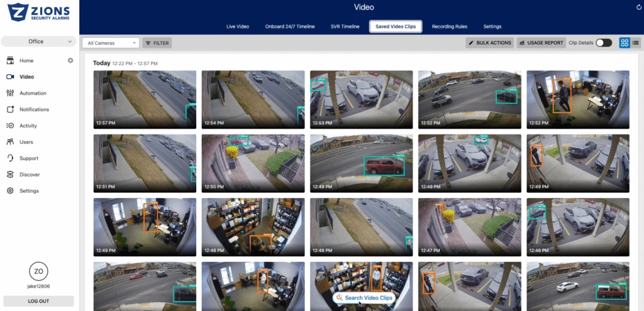Click the ZO user avatar
The image size is (644, 311).
tap(38, 271)
